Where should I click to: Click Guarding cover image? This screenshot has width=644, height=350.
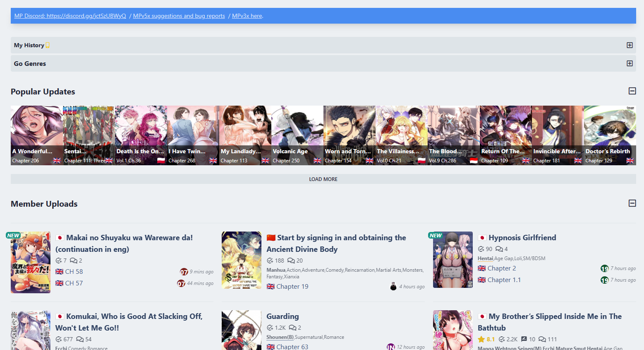pos(242,330)
